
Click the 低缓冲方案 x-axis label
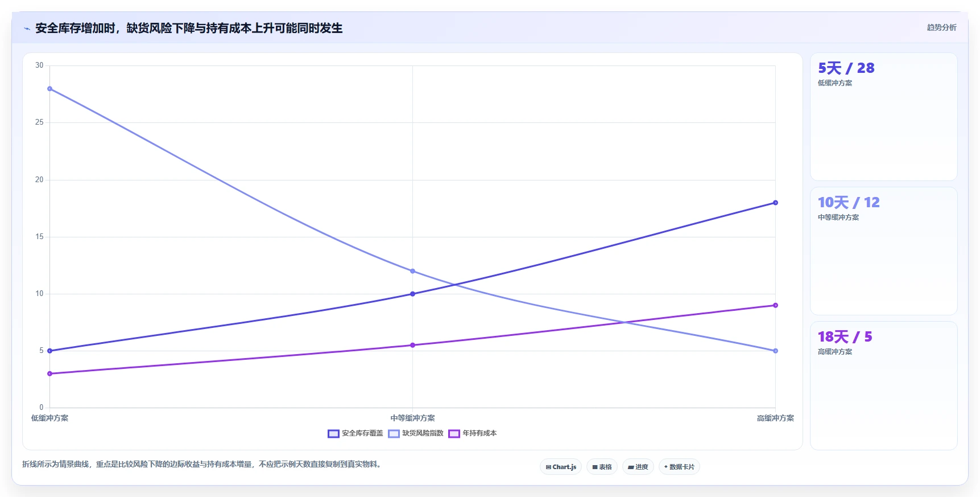(50, 418)
